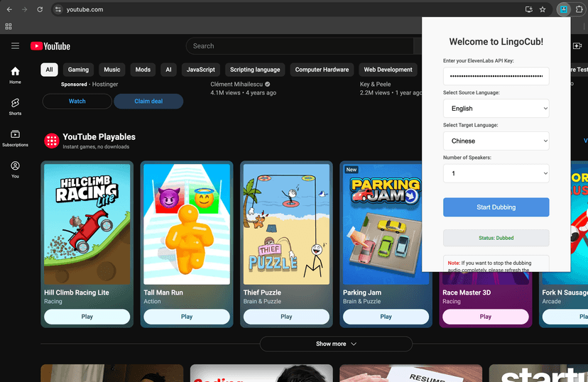Click the YouTube Playables red icon
Image resolution: width=588 pixels, height=382 pixels.
(52, 141)
